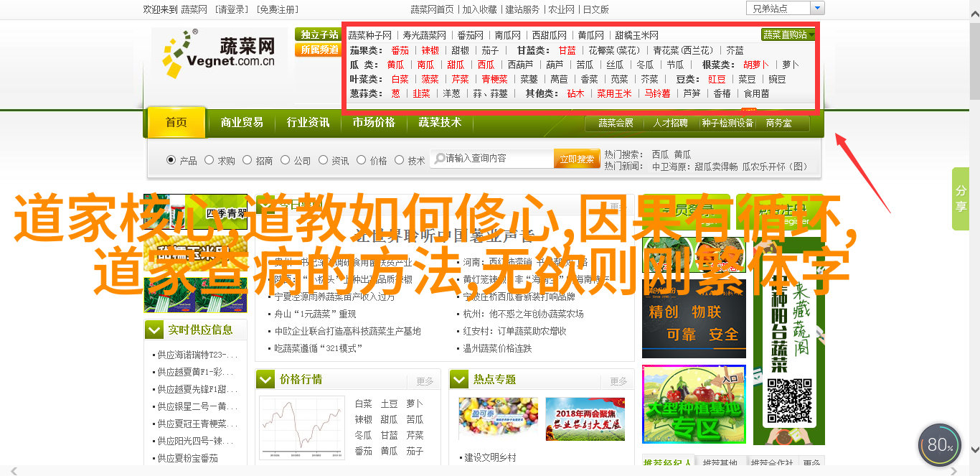980x476 pixels.
Task: Open news 红安村：订单蔬菜助农增收
Action: tap(514, 332)
